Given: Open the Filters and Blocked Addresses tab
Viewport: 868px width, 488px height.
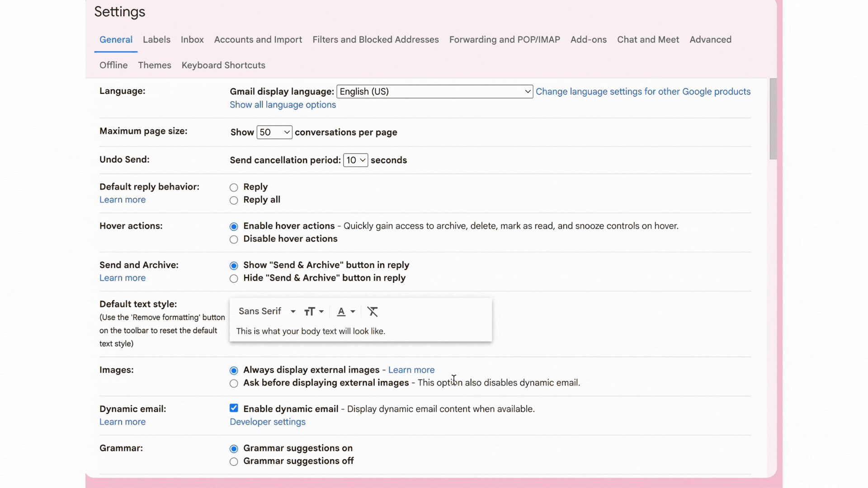Looking at the screenshot, I should (375, 40).
